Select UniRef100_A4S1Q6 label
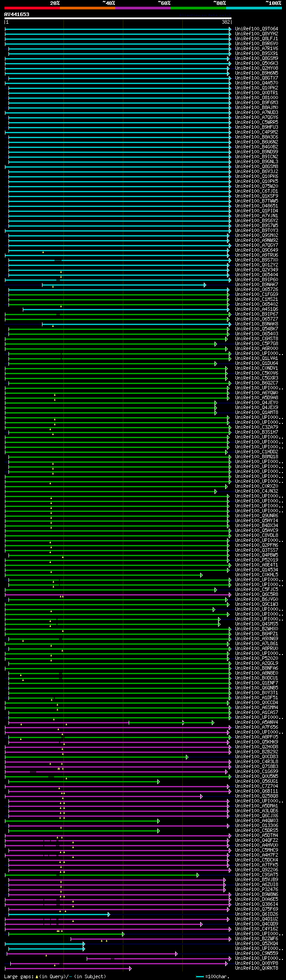Image resolution: width=286 pixels, height=980 pixels. tap(257, 309)
